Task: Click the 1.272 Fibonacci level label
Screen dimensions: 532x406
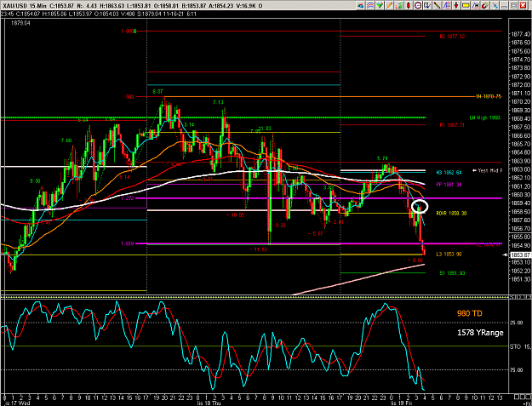Action: (x=127, y=198)
